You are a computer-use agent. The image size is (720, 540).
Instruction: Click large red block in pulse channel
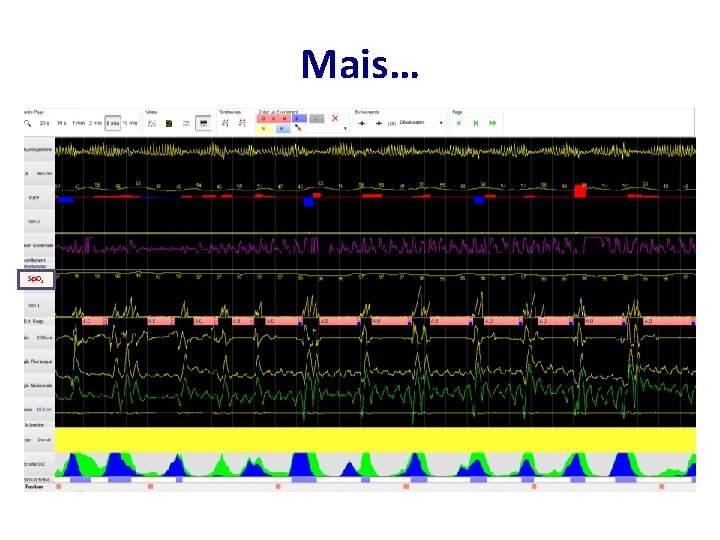580,191
